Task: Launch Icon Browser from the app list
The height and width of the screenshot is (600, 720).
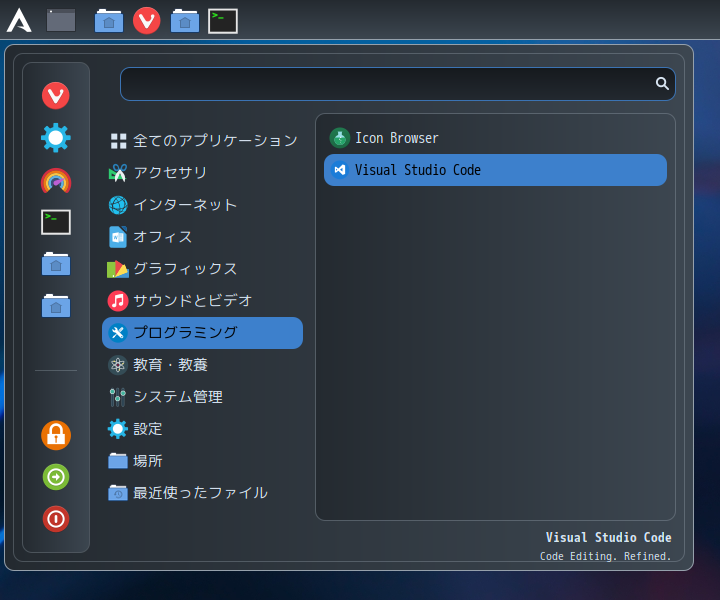Action: 495,138
